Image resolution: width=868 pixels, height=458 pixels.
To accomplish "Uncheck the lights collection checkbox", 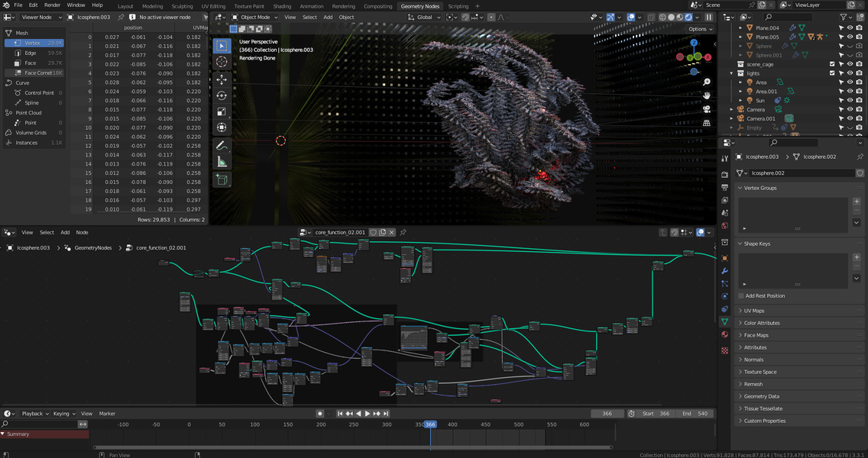I will 832,73.
